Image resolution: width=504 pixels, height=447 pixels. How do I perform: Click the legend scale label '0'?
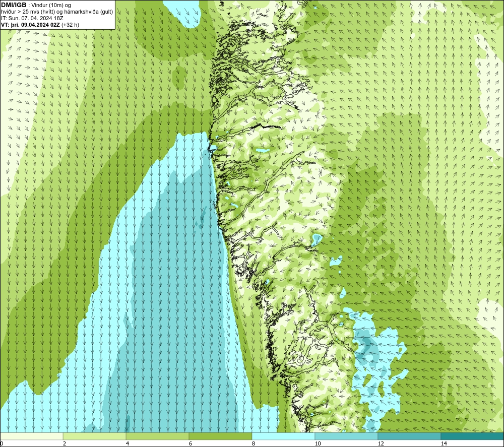pyautogui.click(x=2, y=443)
